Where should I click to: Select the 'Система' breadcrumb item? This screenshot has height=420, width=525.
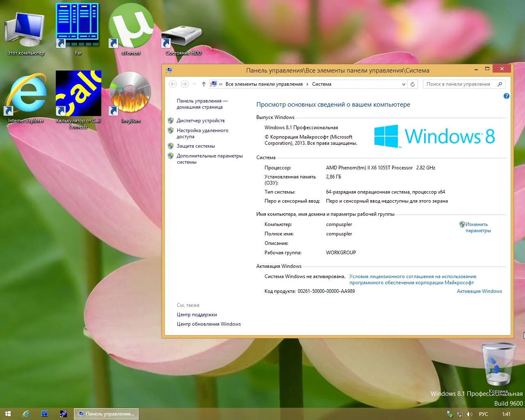coord(322,84)
